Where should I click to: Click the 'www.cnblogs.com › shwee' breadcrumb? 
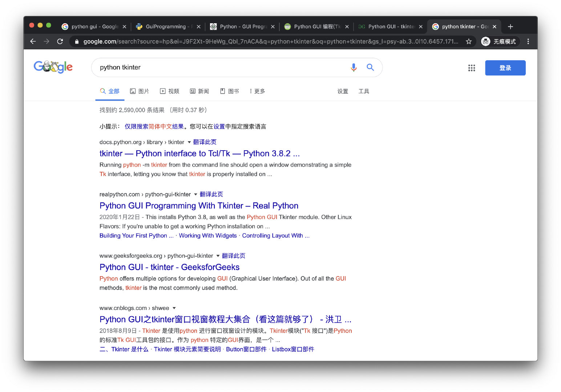[x=134, y=308]
